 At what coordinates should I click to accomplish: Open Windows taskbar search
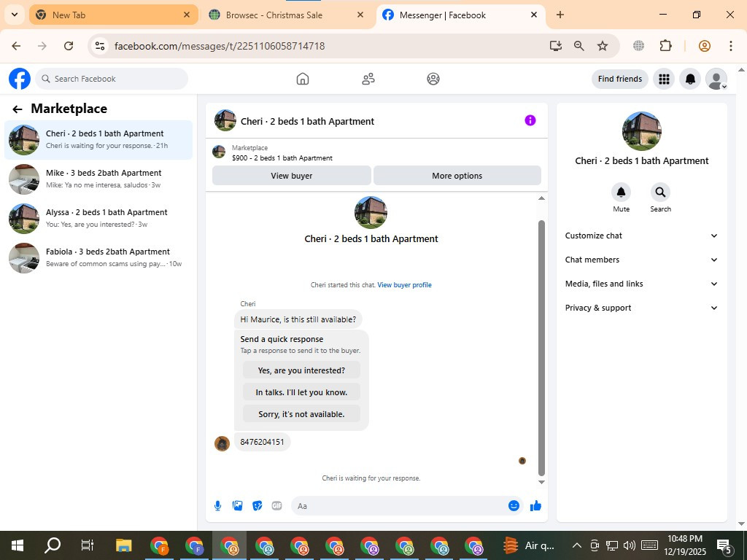click(x=53, y=545)
